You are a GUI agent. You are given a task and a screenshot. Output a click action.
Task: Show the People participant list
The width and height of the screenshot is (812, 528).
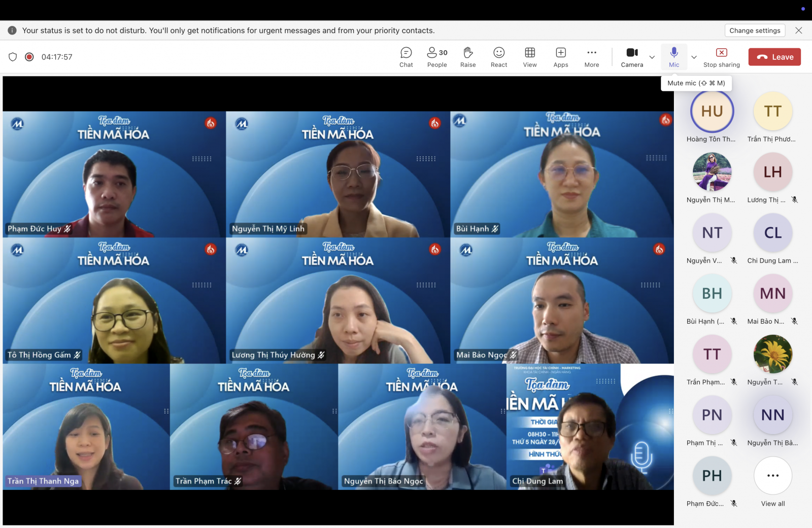[x=437, y=57]
